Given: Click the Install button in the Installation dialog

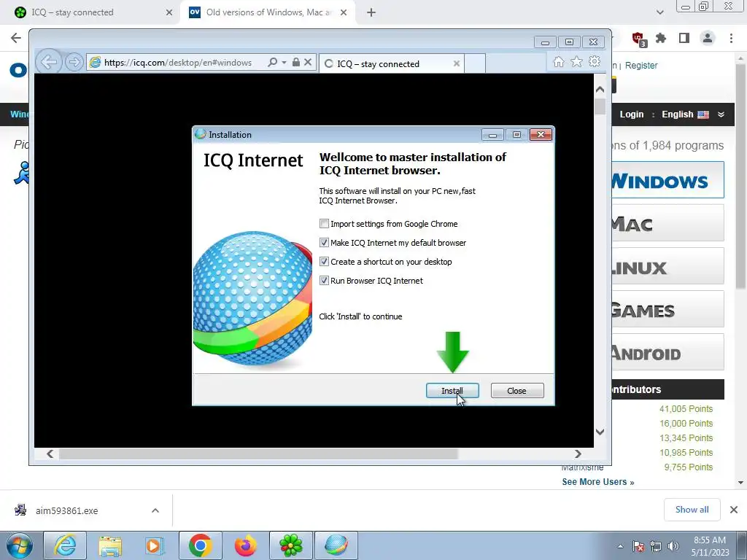Looking at the screenshot, I should [x=452, y=391].
